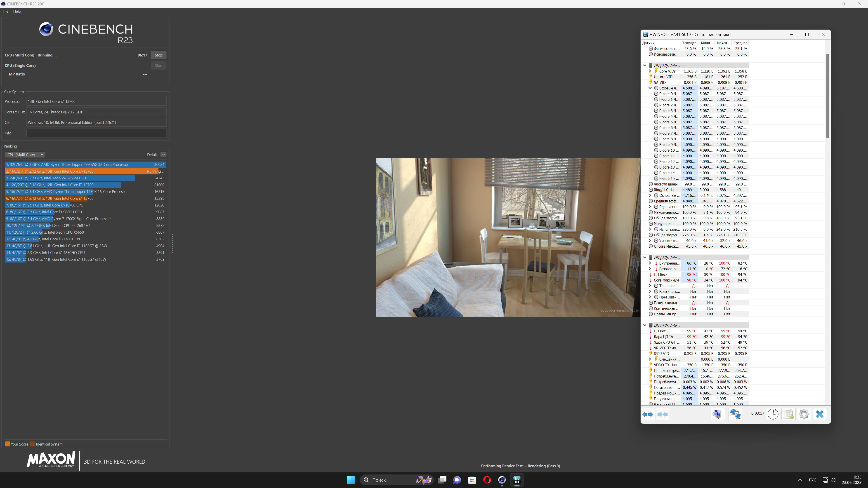
Task: Collapse the first ЦП [#0] sensor group
Action: 645,66
